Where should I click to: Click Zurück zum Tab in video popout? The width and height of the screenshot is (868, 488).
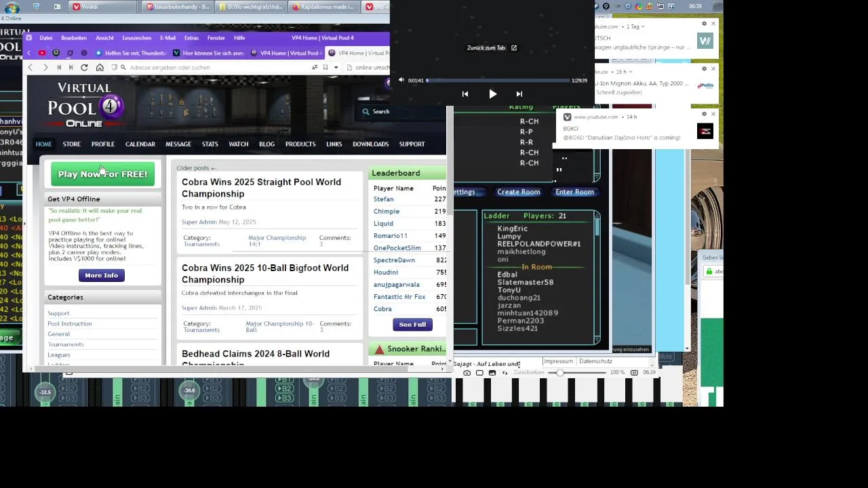coord(492,48)
